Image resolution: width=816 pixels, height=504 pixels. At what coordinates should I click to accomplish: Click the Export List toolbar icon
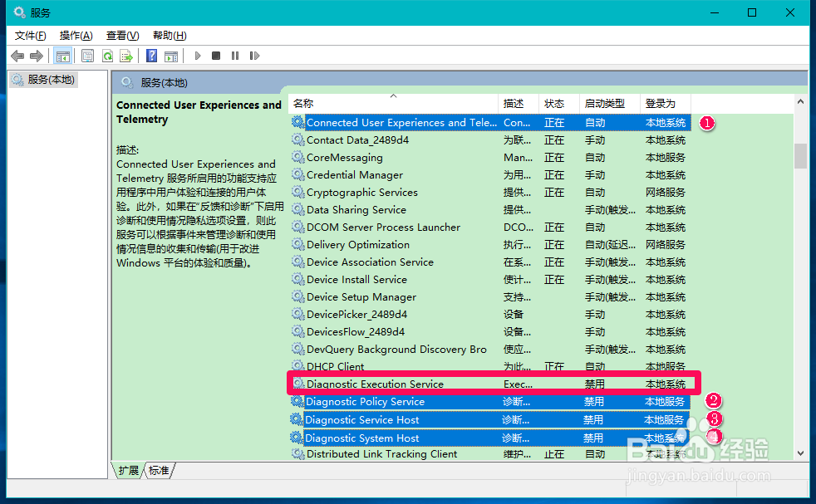pyautogui.click(x=126, y=56)
